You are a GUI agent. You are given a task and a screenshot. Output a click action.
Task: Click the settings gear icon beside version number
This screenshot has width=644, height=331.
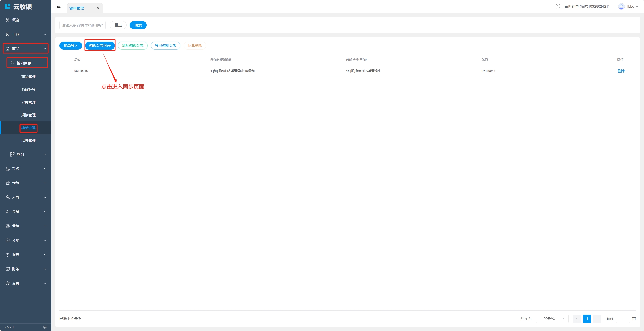coord(45,327)
